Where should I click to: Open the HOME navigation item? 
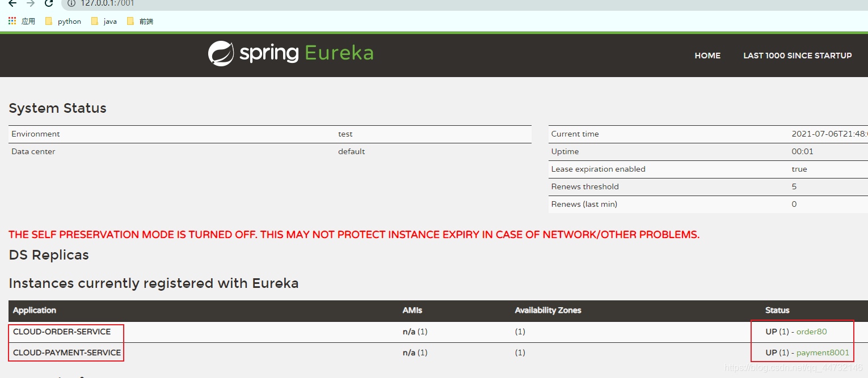click(707, 56)
